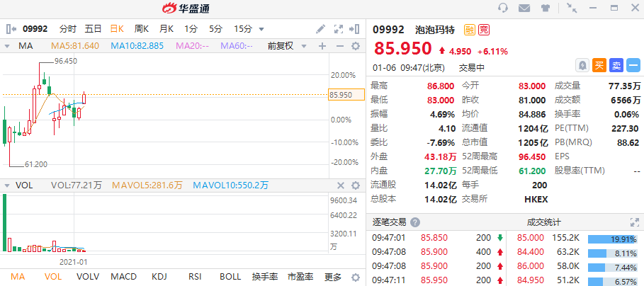Select 月K chart tab
644x286 pixels.
(166, 29)
